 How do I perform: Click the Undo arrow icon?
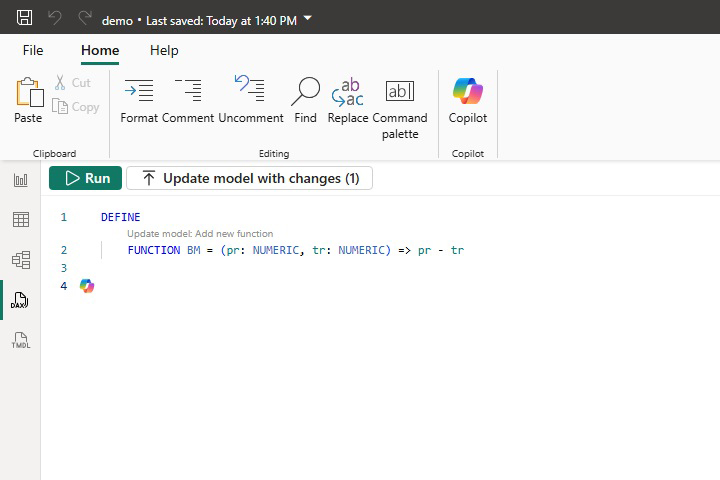click(x=55, y=18)
